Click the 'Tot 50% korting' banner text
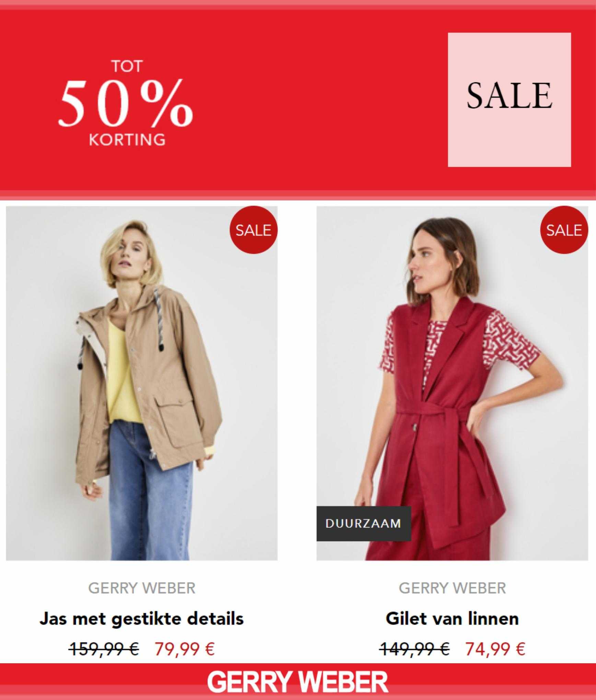Screen dimensions: 596x700 [x=126, y=103]
